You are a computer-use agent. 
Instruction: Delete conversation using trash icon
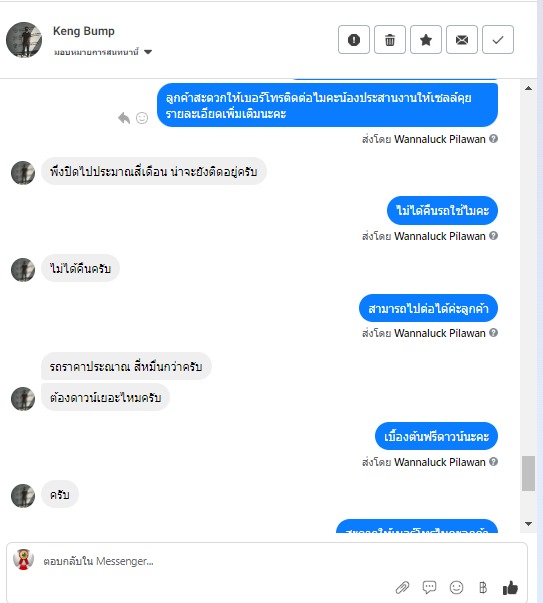click(390, 40)
